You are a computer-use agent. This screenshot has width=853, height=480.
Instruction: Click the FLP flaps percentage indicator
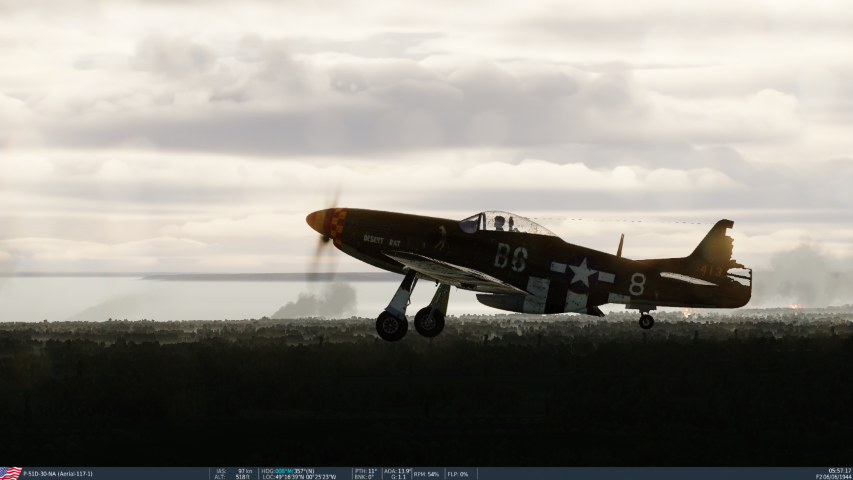[458, 473]
